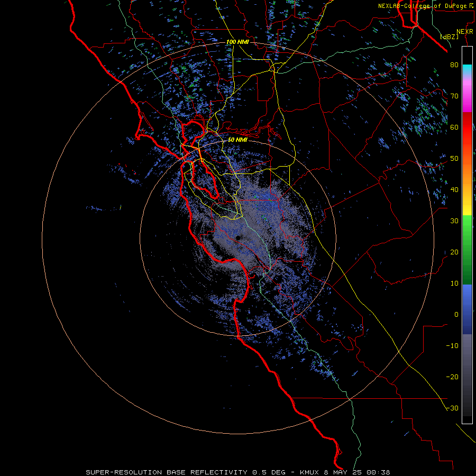This screenshot has height=476, width=476.
Task: Select the 50 value on the dBZ scale
Action: tap(454, 159)
